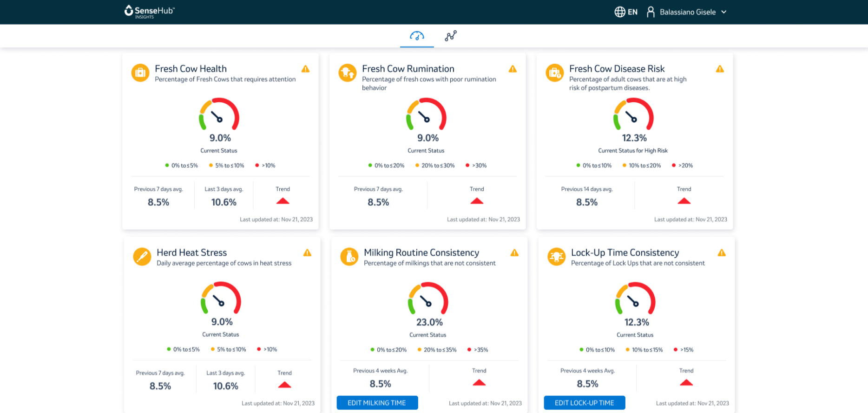
Task: Click the Fresh Cow Disease Risk gauge
Action: [633, 115]
